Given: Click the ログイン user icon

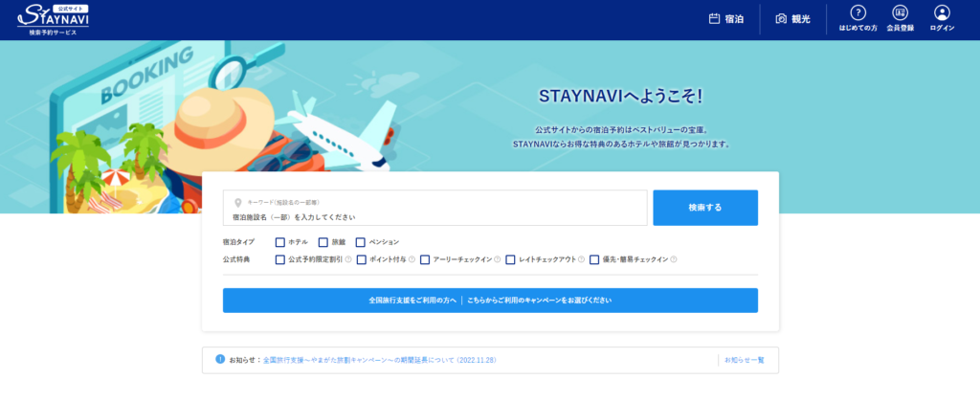Looking at the screenshot, I should pyautogui.click(x=942, y=12).
